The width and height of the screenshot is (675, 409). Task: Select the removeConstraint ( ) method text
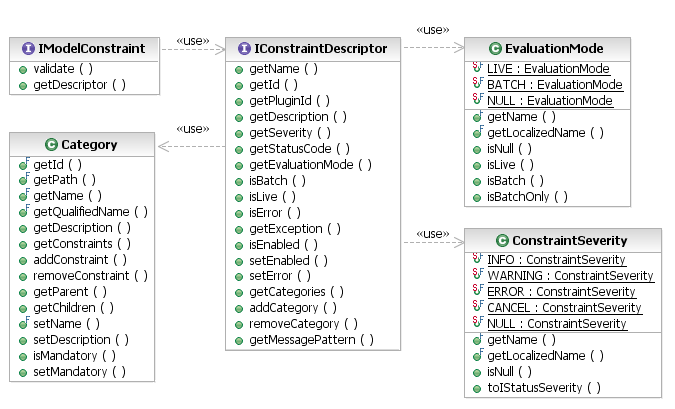[90, 276]
